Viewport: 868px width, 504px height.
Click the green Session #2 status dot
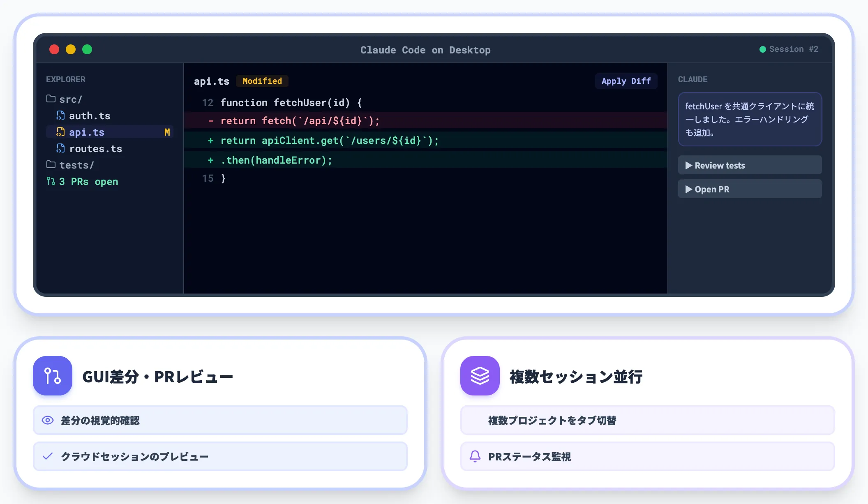pos(763,49)
